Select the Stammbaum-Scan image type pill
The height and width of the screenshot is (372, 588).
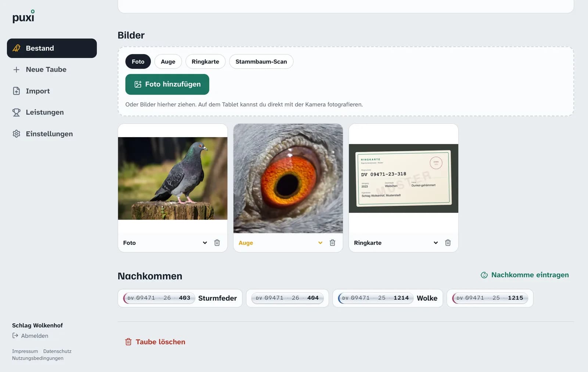click(261, 61)
